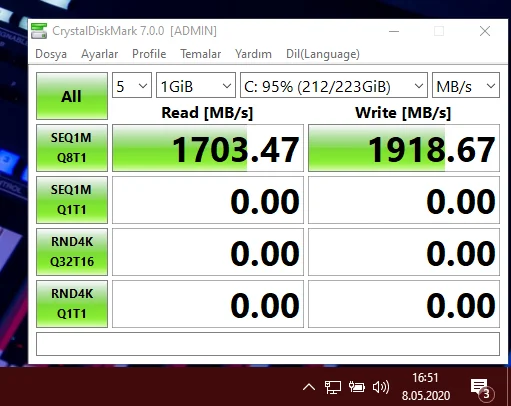This screenshot has height=406, width=511.
Task: Open the clock showing 16:51
Action: click(x=426, y=387)
